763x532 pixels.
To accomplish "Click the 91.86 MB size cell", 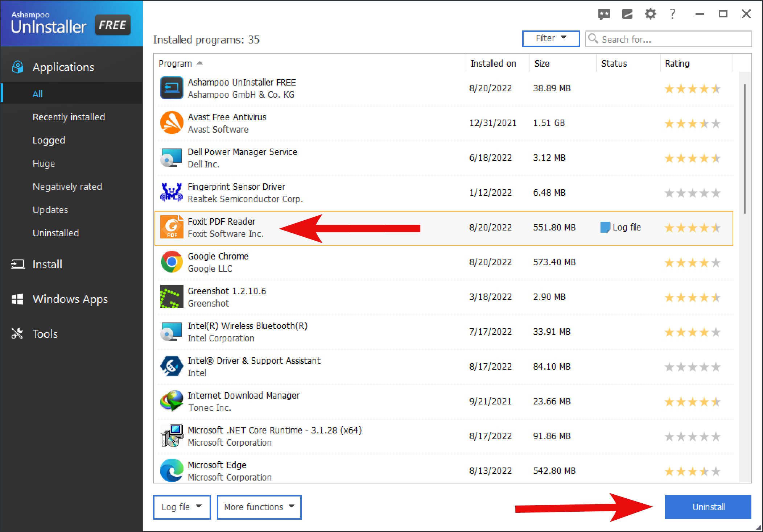I will (x=552, y=436).
